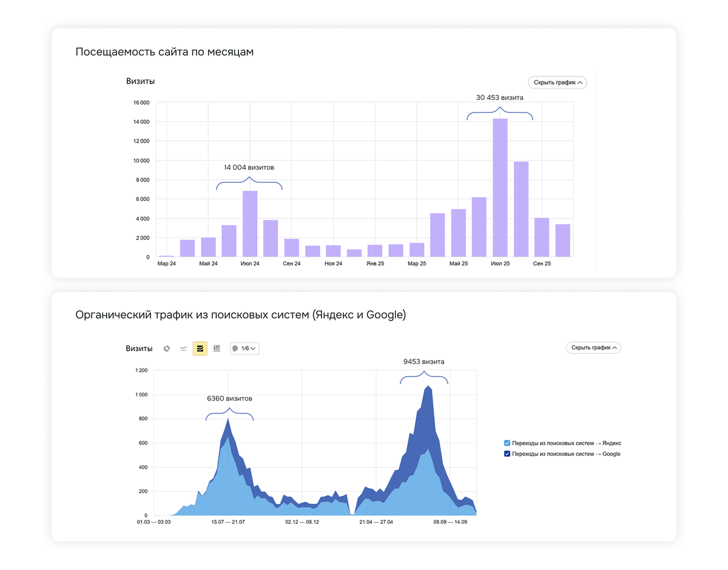Click the Сен 25 bar in visits chart

pos(541,237)
